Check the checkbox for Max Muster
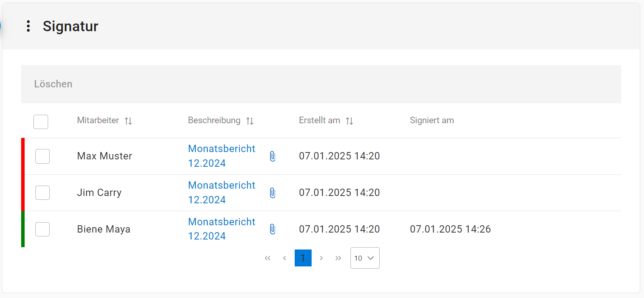Image resolution: width=644 pixels, height=298 pixels. [x=42, y=156]
